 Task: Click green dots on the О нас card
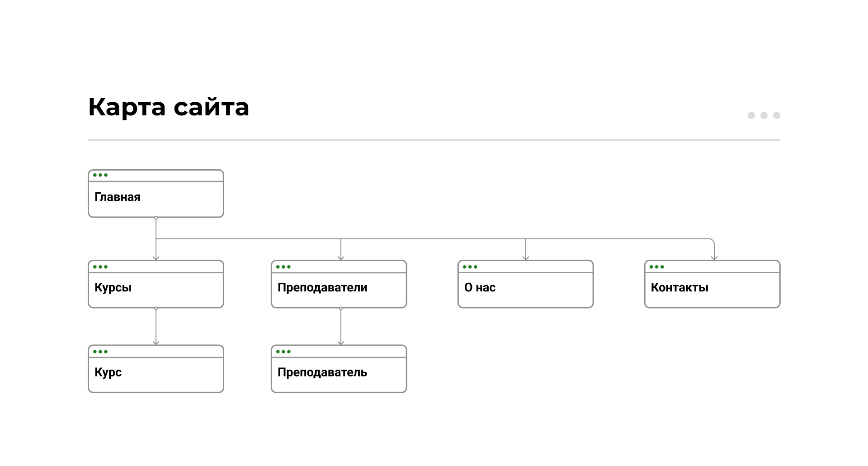[470, 267]
